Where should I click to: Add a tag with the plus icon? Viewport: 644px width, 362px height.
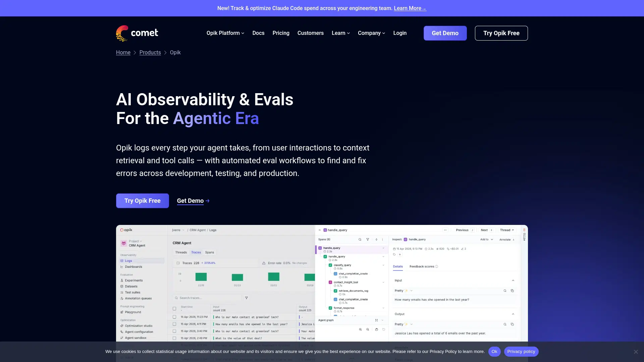point(400,255)
